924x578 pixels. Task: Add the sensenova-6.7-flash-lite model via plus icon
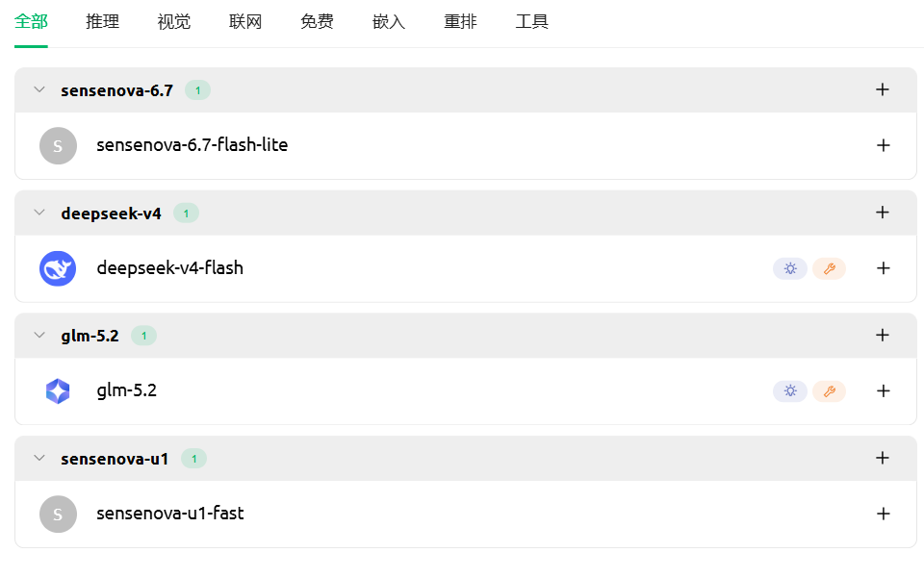[883, 145]
